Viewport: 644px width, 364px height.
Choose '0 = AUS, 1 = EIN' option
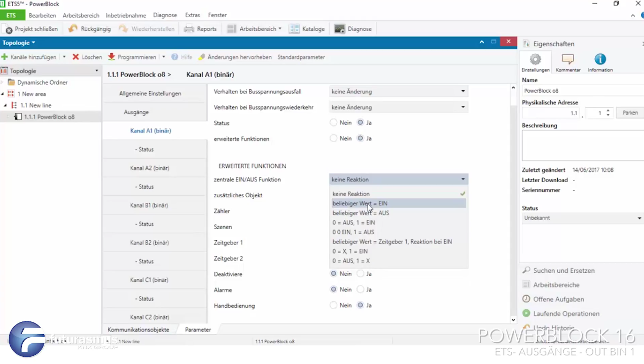[x=353, y=223]
